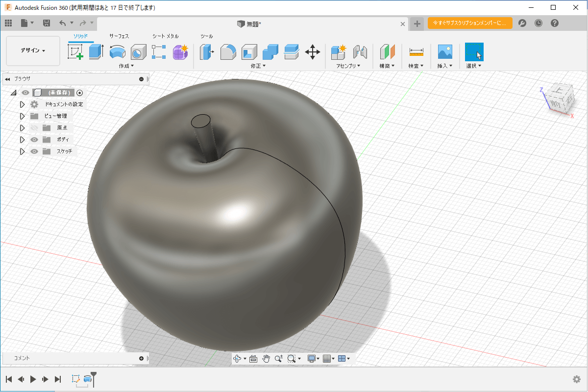Expand the ビュー管理 folder

point(22,116)
